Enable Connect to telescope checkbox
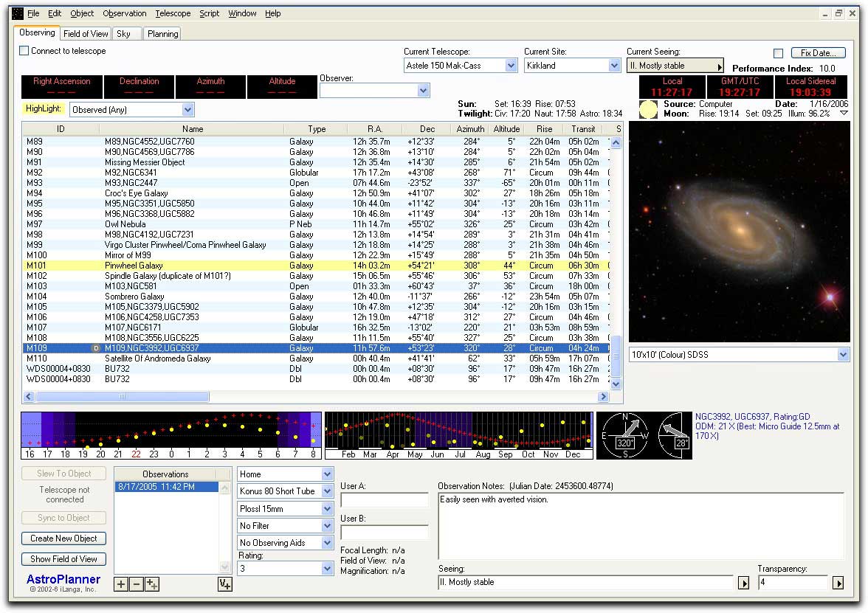 pyautogui.click(x=24, y=51)
